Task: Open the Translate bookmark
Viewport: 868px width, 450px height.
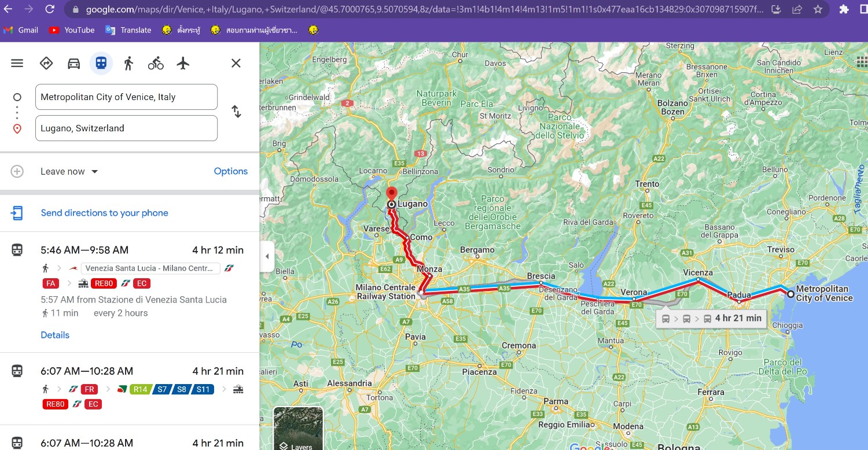Action: [x=128, y=30]
